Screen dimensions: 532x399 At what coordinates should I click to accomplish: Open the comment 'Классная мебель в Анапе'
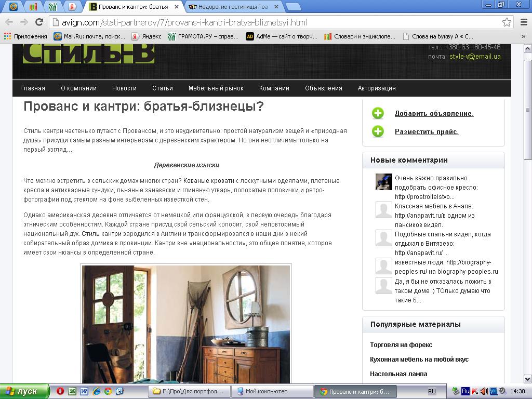pyautogui.click(x=434, y=216)
